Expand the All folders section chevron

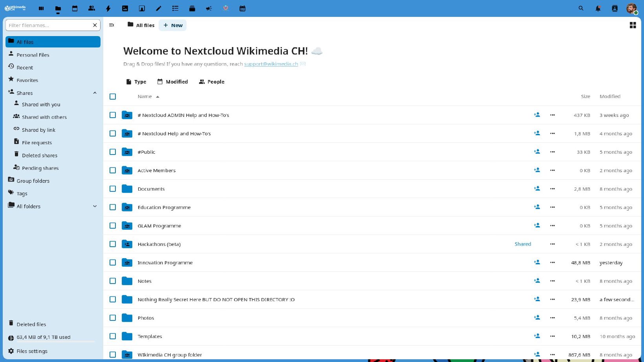pos(95,206)
